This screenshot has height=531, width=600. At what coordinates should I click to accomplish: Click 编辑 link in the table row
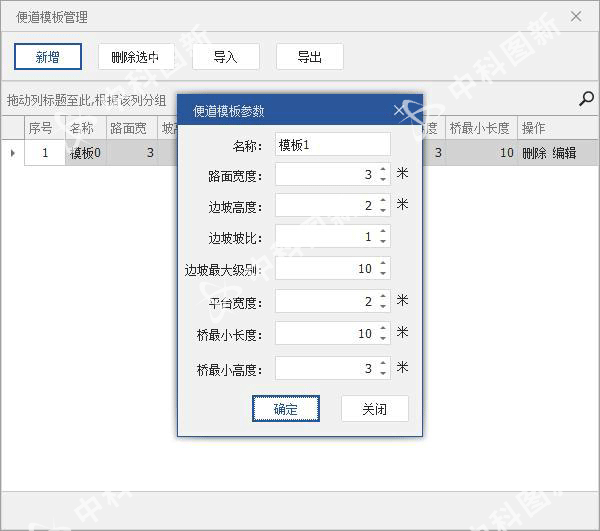click(x=564, y=153)
